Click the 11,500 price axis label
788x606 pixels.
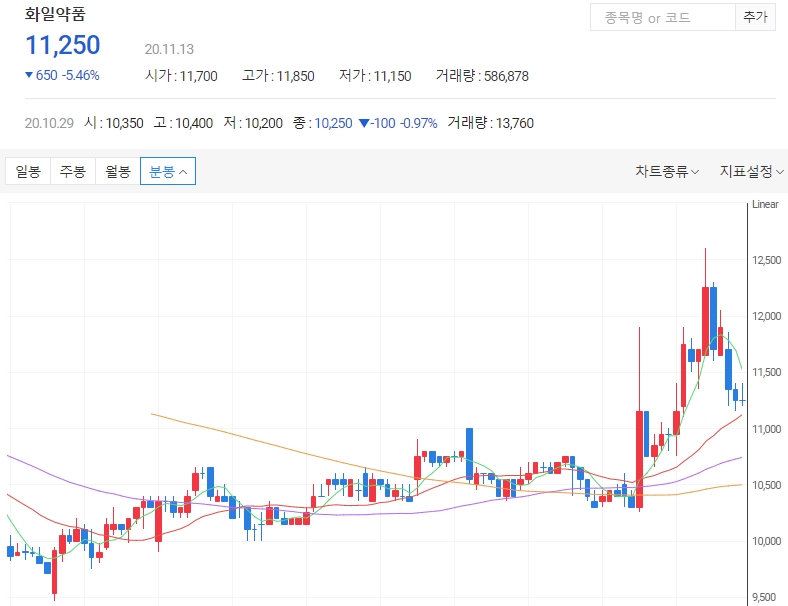pos(766,372)
